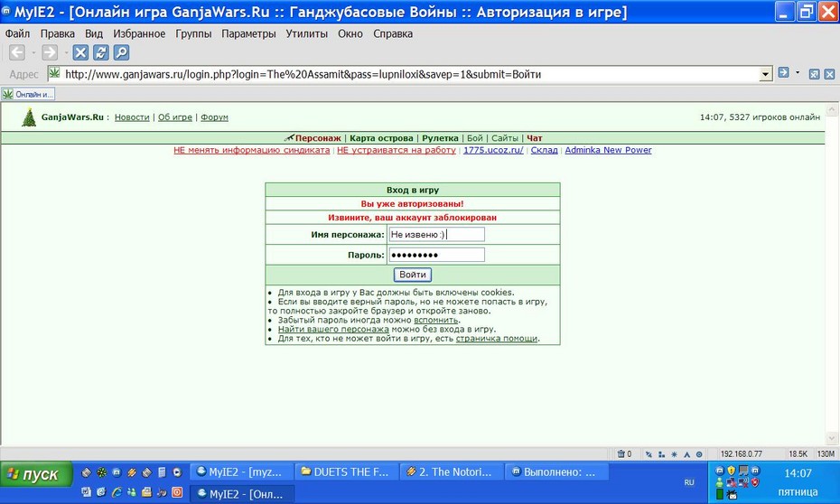Screen dimensions: 840x504
Task: Click the red shield tray icon
Action: tap(755, 482)
